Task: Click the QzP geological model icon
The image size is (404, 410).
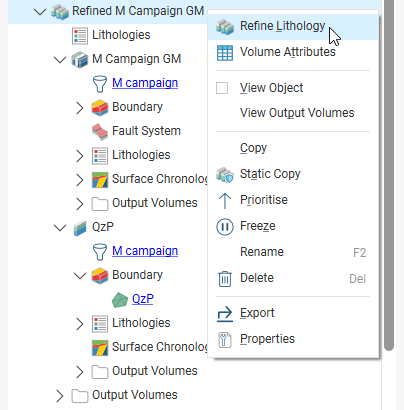Action: click(80, 227)
